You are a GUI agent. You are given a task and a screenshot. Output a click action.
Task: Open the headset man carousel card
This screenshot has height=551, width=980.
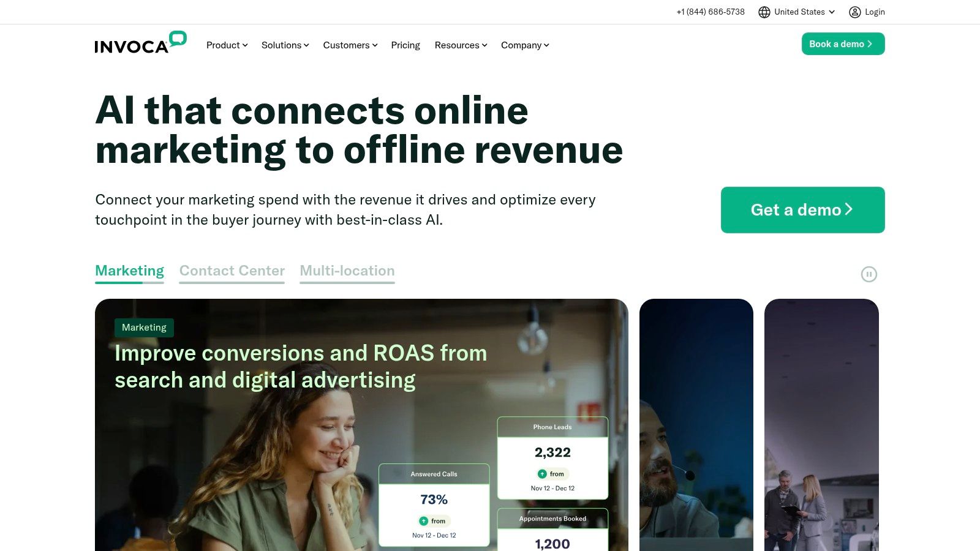tap(696, 425)
